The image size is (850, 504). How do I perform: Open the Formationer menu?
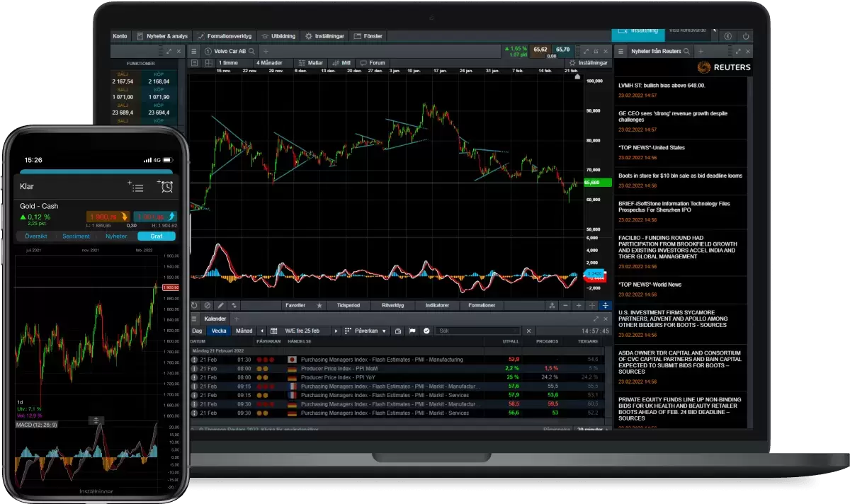pos(482,305)
